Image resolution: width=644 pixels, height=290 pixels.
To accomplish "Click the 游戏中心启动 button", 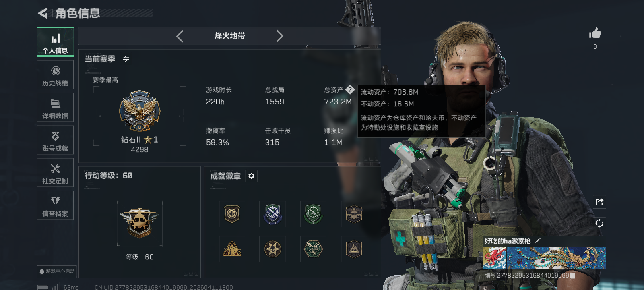I will tap(57, 271).
